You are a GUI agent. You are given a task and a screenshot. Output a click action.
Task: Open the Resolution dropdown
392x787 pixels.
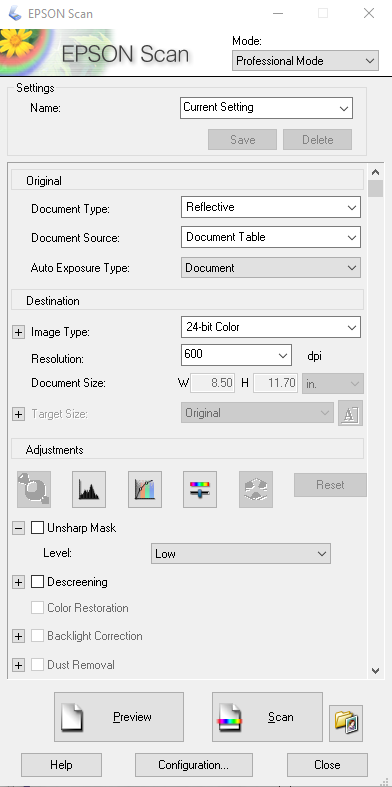(236, 355)
